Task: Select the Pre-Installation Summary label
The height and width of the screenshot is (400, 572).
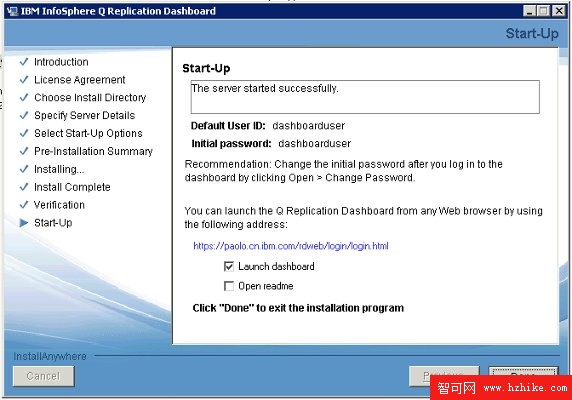Action: tap(93, 151)
